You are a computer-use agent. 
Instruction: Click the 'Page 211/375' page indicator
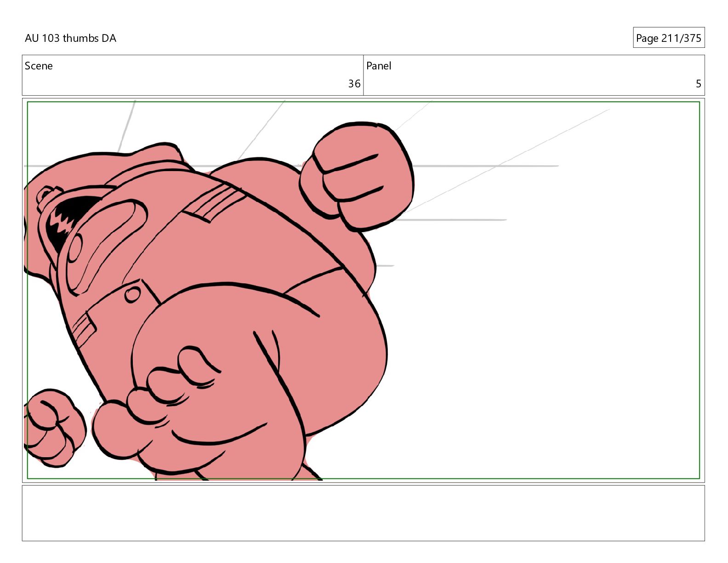point(669,38)
